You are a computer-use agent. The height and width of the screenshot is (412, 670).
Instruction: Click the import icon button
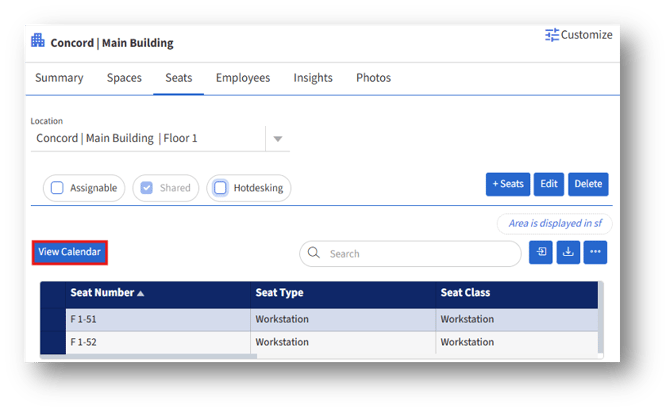540,253
